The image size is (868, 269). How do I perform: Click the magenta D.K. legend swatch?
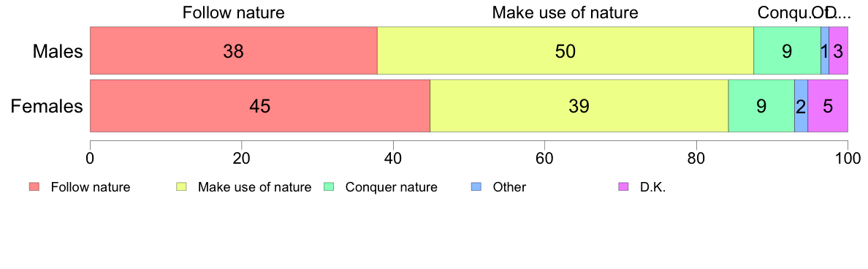[x=623, y=187]
